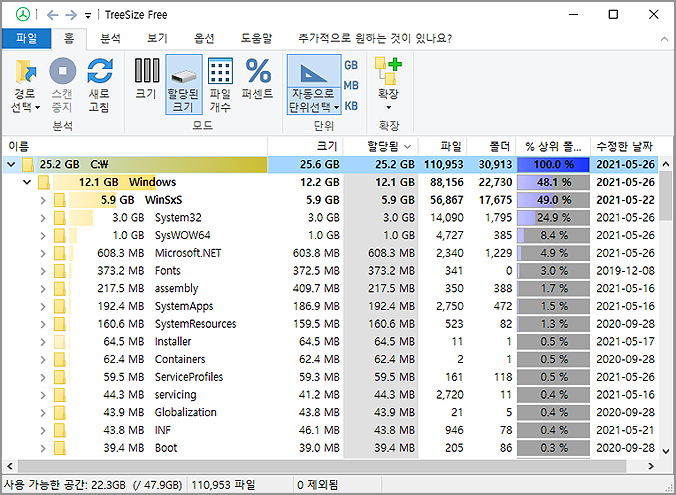Sort by the 파일 column header
676x495 pixels.
442,147
